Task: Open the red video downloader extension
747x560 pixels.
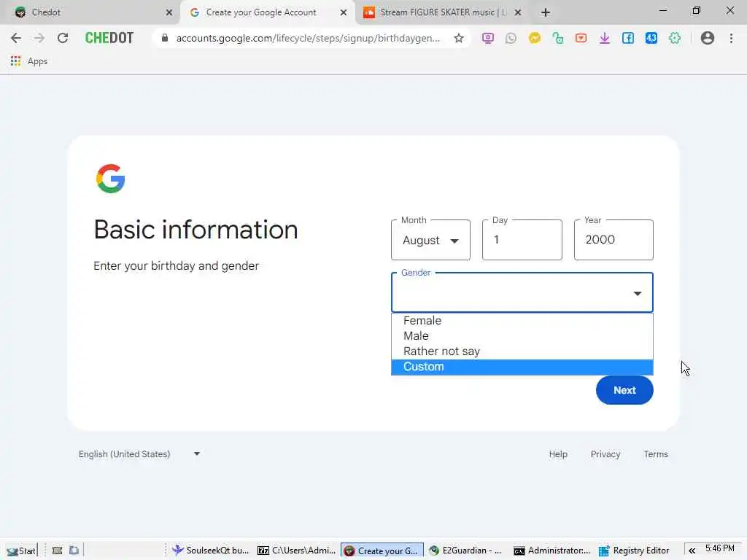Action: coord(581,38)
